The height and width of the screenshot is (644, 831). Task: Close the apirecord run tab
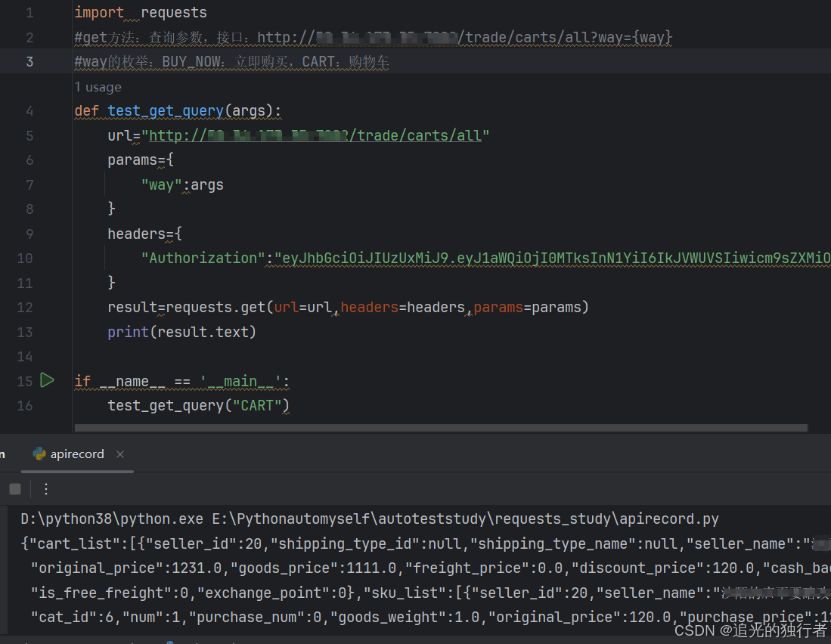pyautogui.click(x=119, y=454)
